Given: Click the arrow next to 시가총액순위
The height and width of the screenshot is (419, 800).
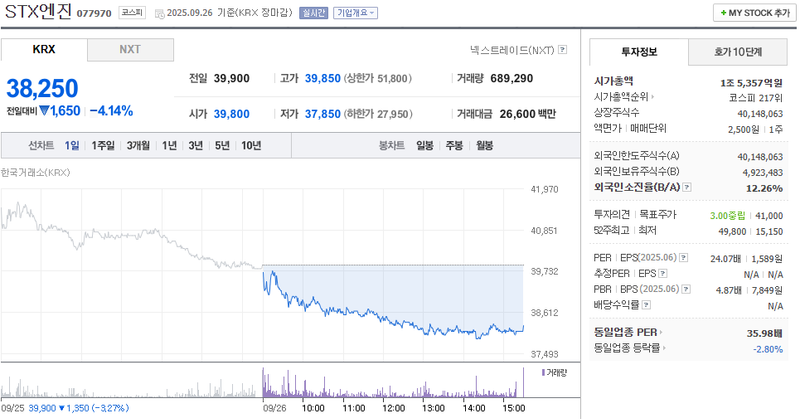Looking at the screenshot, I should click(x=652, y=96).
